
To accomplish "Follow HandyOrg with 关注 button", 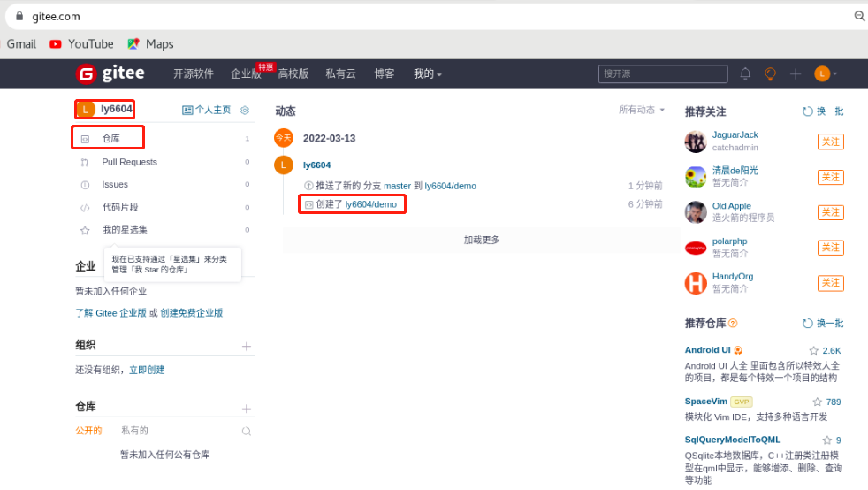I will (x=830, y=283).
